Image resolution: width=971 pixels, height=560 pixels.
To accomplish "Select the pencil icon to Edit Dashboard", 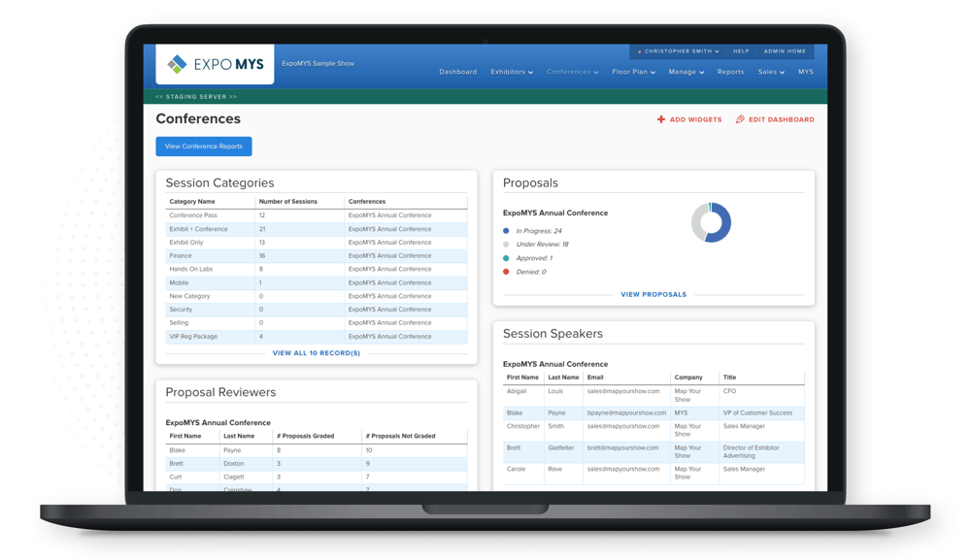I will pos(739,119).
